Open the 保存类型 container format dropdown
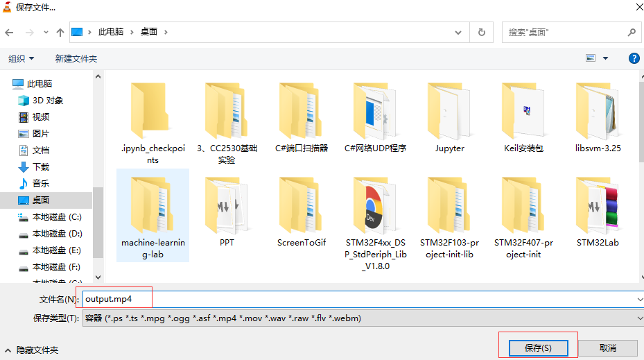Viewport: 644px width, 360px height. point(363,318)
